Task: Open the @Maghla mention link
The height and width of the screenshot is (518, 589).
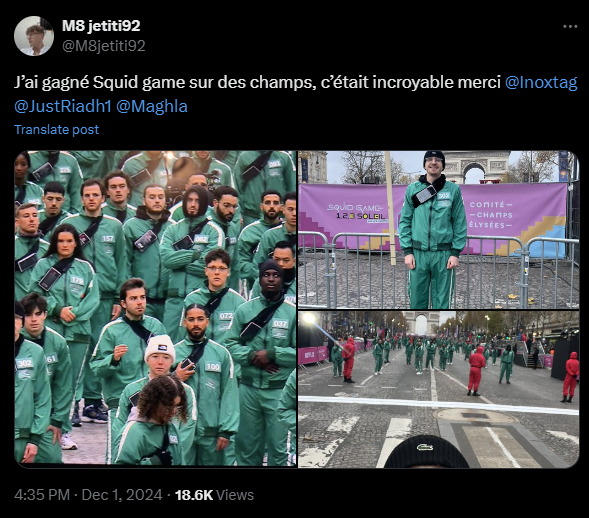Action: pos(152,107)
